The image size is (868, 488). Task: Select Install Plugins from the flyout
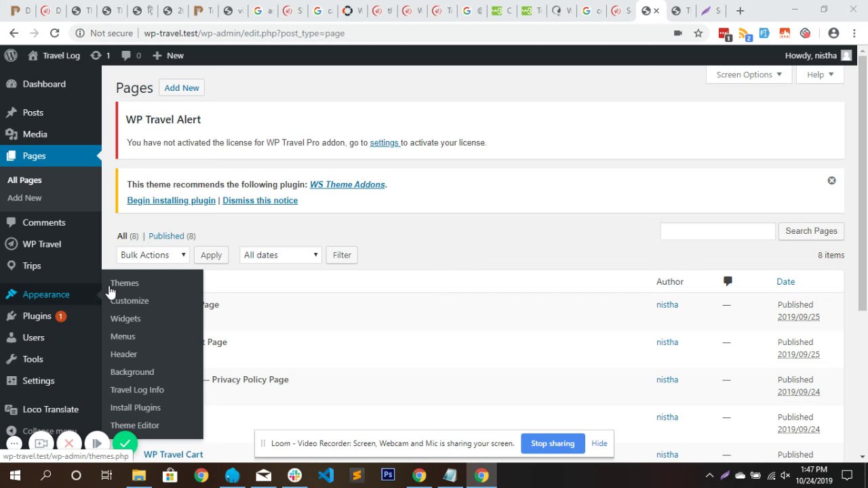(135, 407)
